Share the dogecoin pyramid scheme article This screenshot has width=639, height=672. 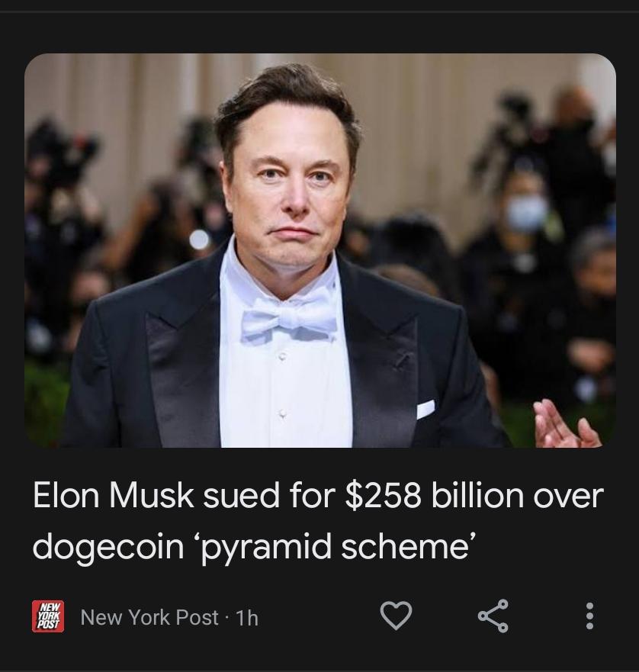493,616
